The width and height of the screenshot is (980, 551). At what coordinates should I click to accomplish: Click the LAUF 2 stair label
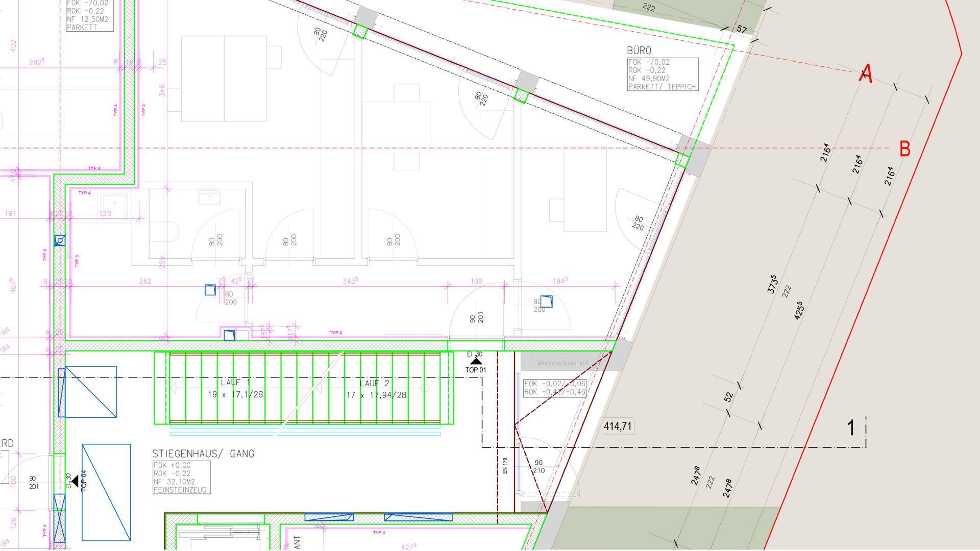[375, 384]
